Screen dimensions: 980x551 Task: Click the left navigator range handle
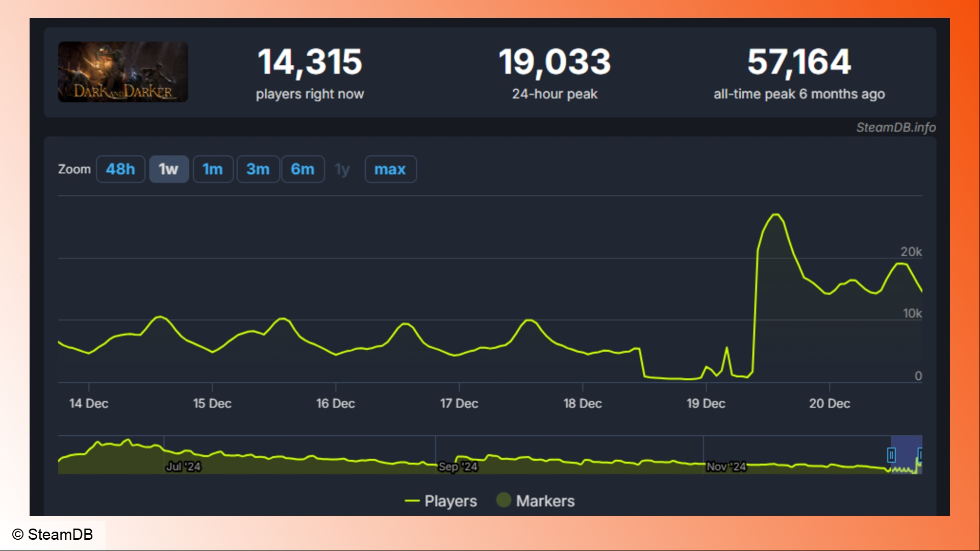891,455
